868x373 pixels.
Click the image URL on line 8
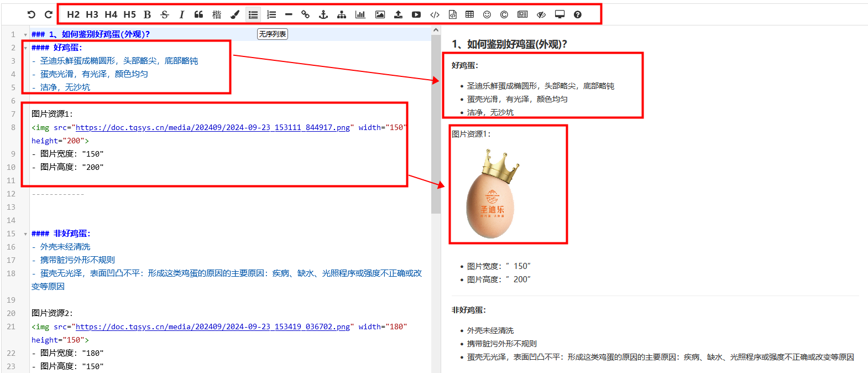tap(212, 127)
